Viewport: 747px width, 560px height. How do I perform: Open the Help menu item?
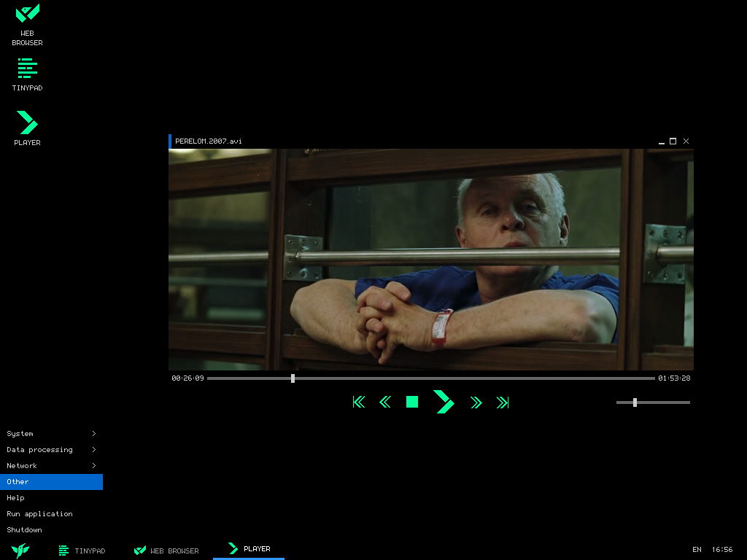(x=16, y=498)
